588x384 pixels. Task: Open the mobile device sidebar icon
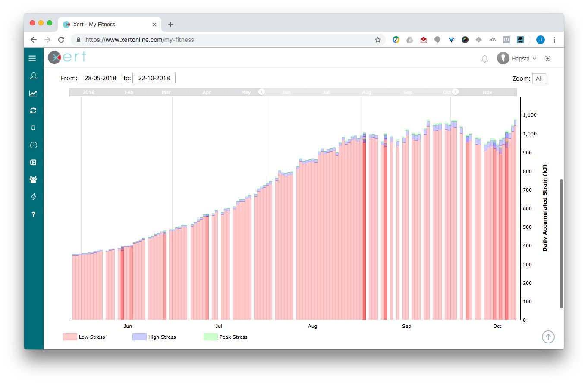pyautogui.click(x=33, y=128)
